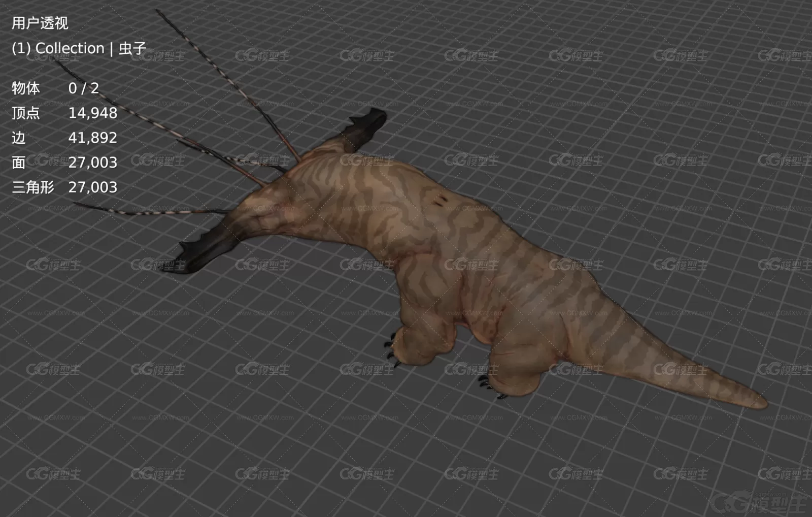This screenshot has height=517, width=812.
Task: Click the edge count '41,892'
Action: (93, 138)
